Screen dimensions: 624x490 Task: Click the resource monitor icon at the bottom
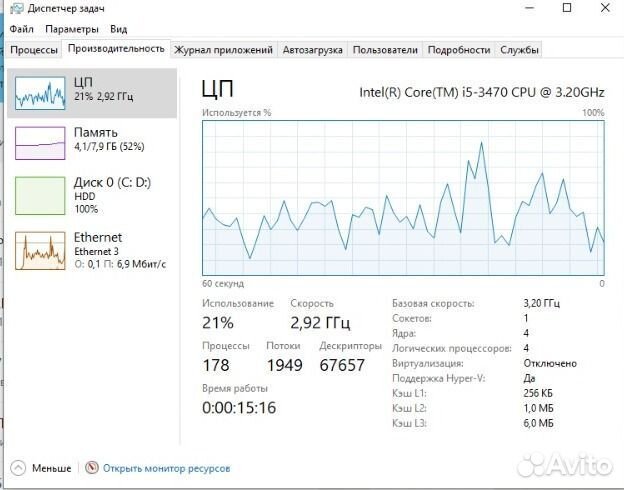pyautogui.click(x=92, y=468)
